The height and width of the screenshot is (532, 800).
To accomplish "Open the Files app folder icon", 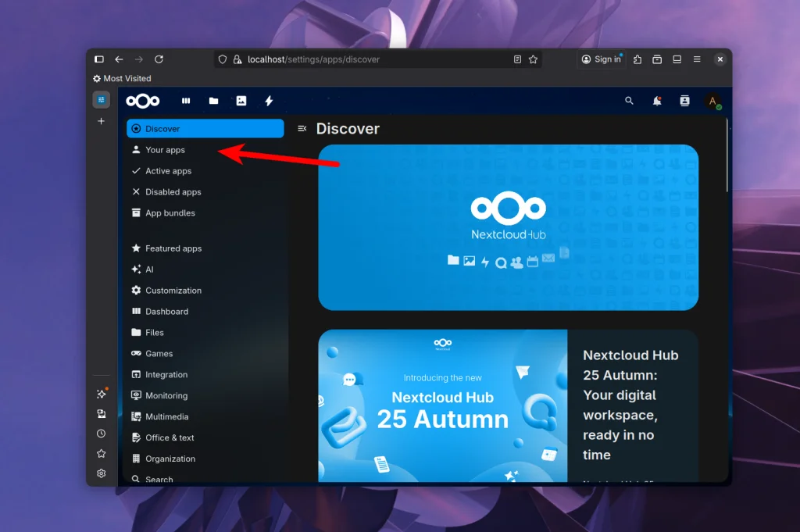I will 213,100.
